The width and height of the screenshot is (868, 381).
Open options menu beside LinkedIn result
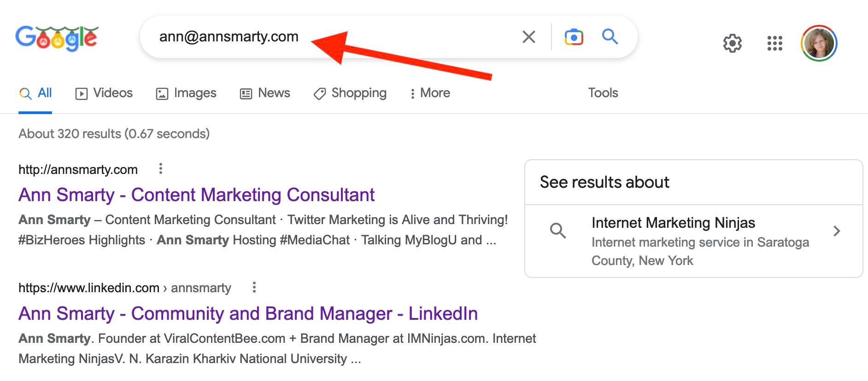(x=254, y=288)
